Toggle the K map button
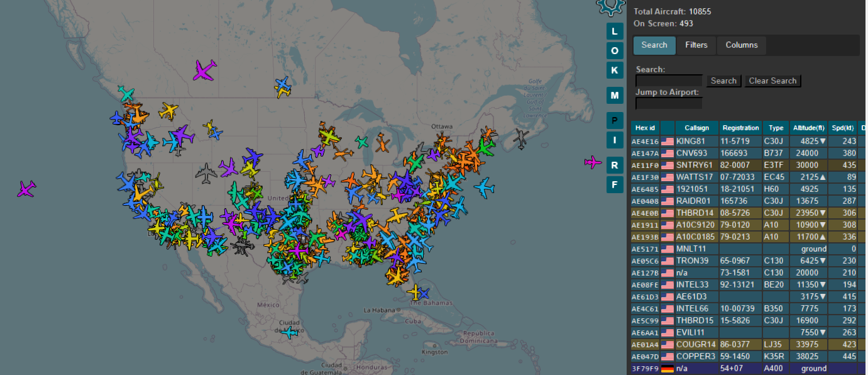Screen dimensions: 868x375 615,70
